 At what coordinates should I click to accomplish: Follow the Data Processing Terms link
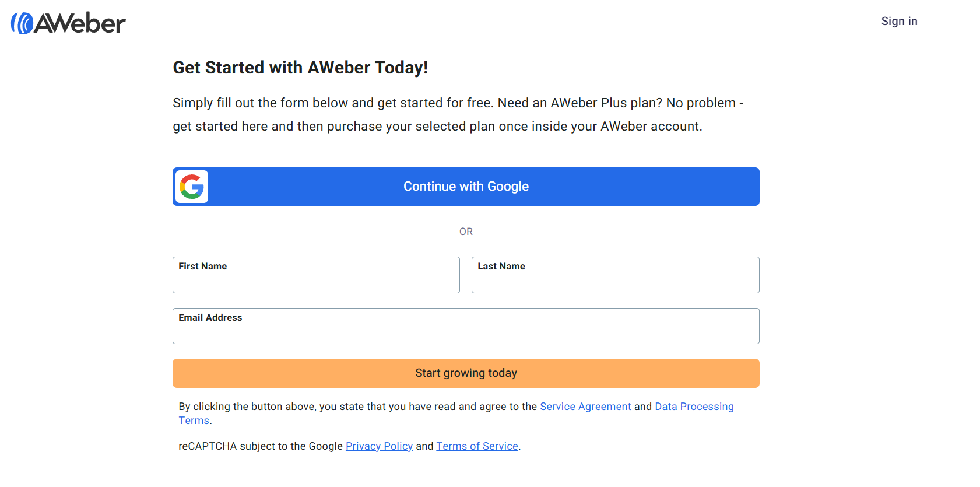point(694,407)
